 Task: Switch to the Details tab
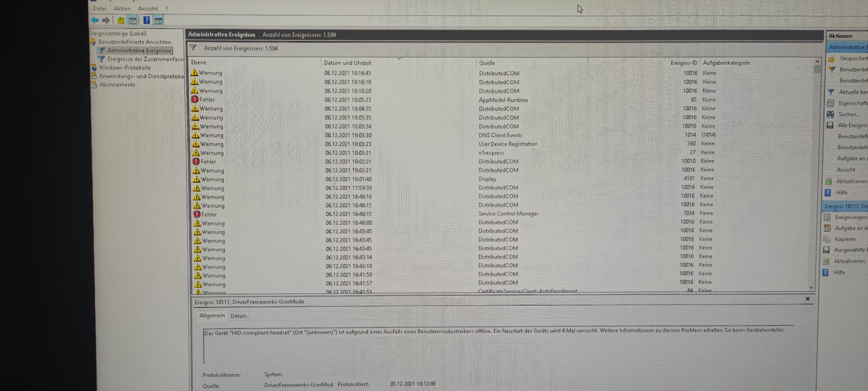point(238,316)
